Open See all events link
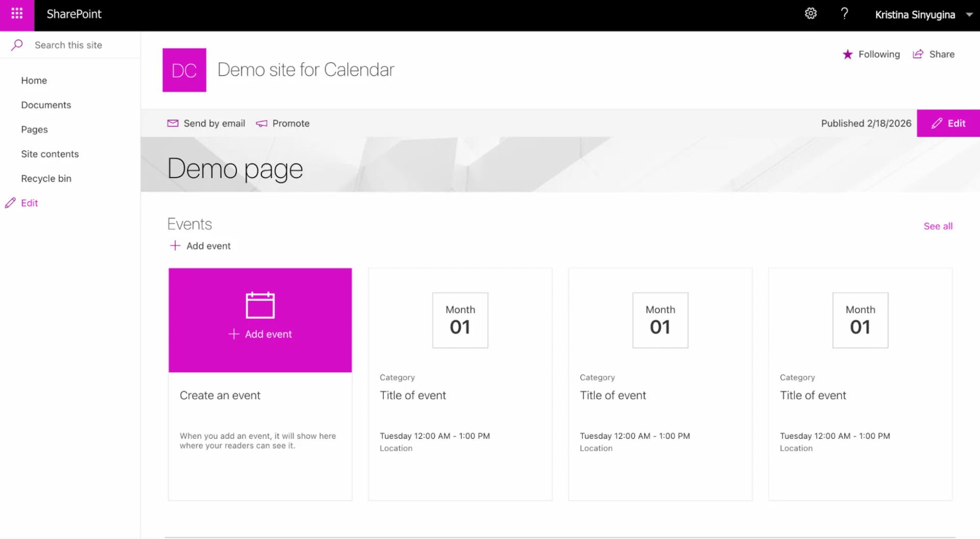The width and height of the screenshot is (980, 539). point(938,226)
